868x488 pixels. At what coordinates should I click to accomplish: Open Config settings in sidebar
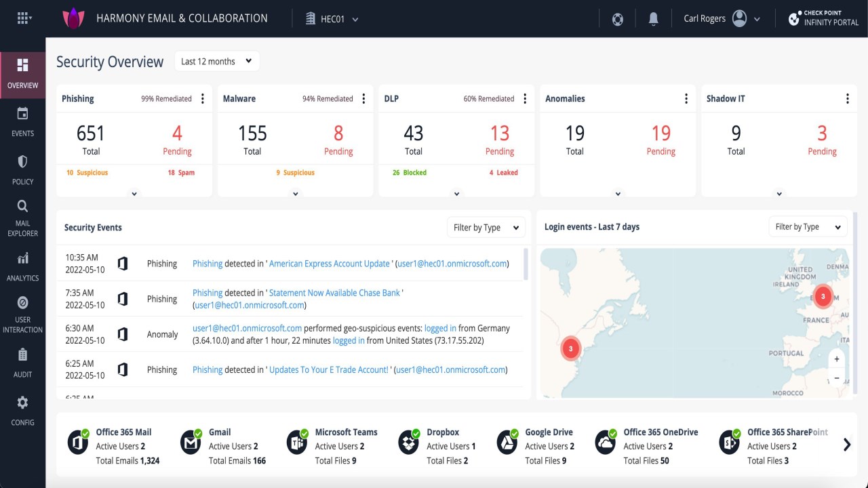coord(22,411)
